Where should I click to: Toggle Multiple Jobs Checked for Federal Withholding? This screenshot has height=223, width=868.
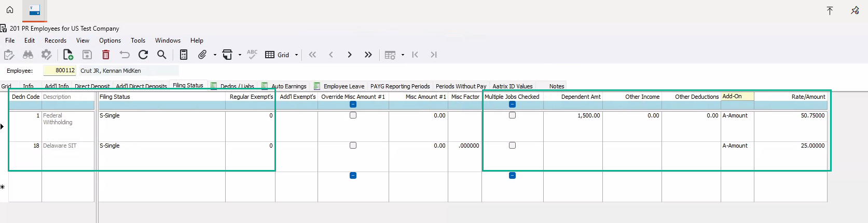pos(512,115)
